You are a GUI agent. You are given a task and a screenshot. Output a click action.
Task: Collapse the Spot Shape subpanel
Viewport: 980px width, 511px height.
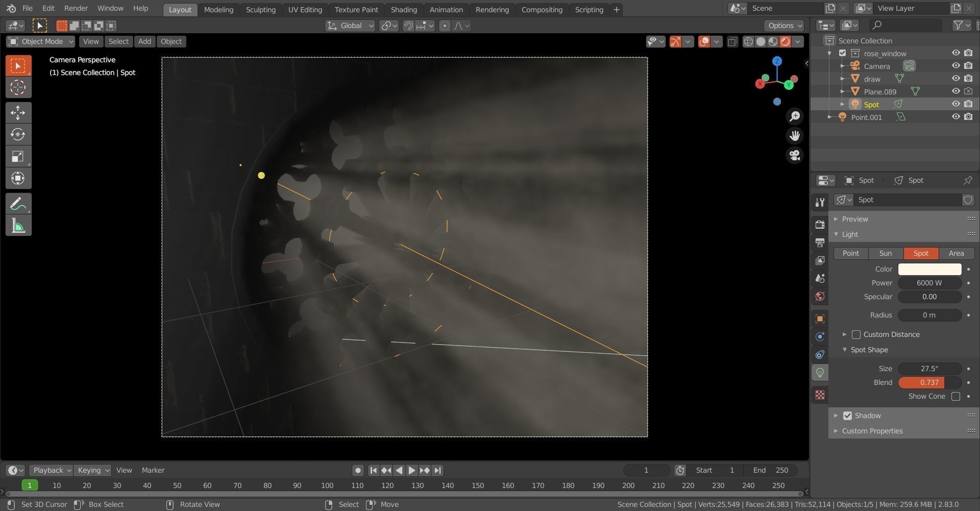click(869, 350)
